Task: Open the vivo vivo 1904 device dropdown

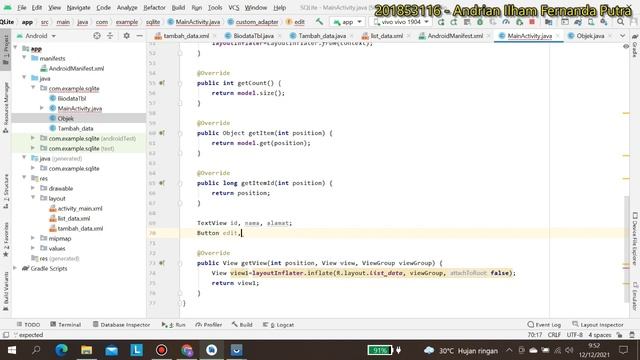Action: [401, 22]
